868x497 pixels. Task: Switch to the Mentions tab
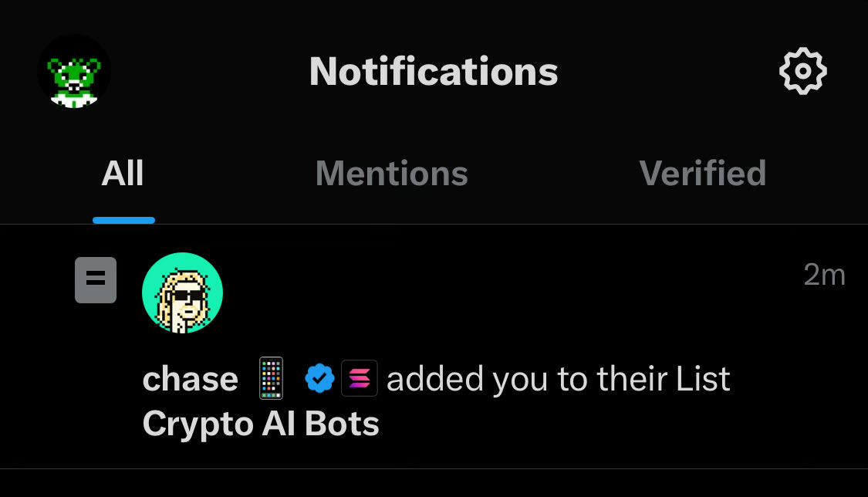[x=391, y=173]
